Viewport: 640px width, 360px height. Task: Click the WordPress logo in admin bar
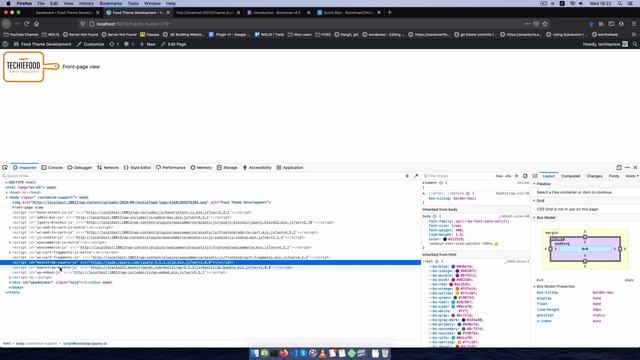pyautogui.click(x=5, y=44)
